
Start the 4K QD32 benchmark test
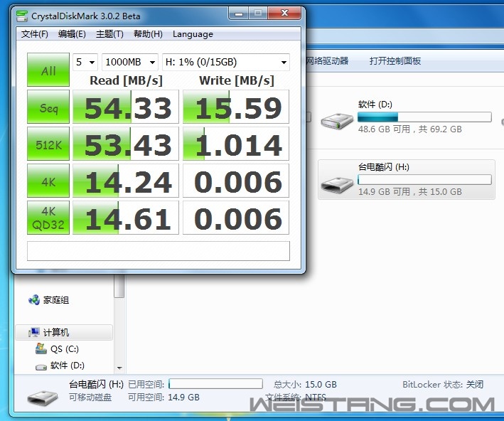coord(48,218)
